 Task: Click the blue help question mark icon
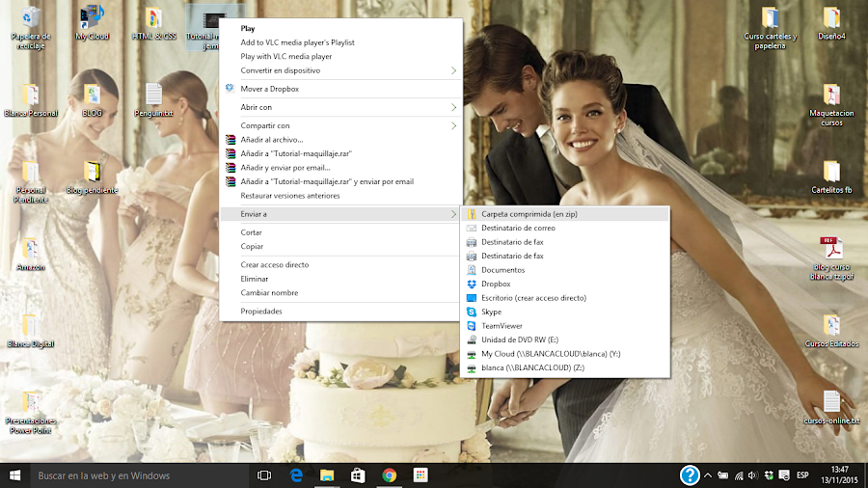(690, 474)
